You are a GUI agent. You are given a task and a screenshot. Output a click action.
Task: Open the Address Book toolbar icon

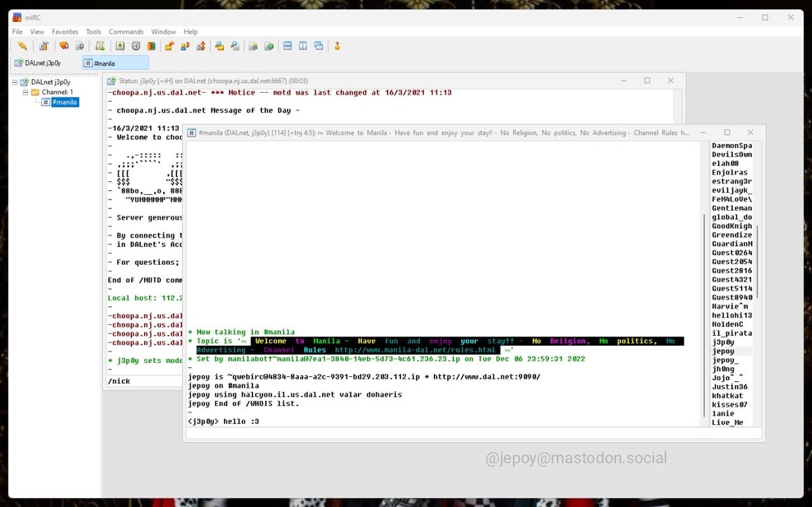pyautogui.click(x=120, y=46)
